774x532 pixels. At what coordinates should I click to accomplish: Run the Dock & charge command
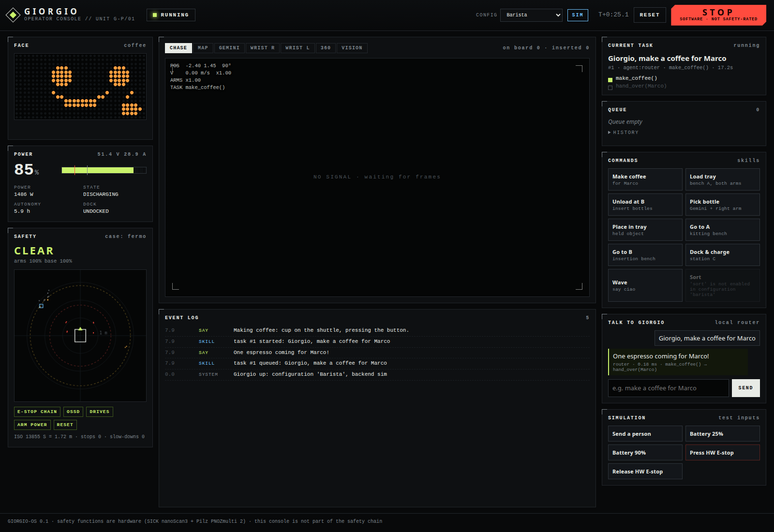coord(722,255)
